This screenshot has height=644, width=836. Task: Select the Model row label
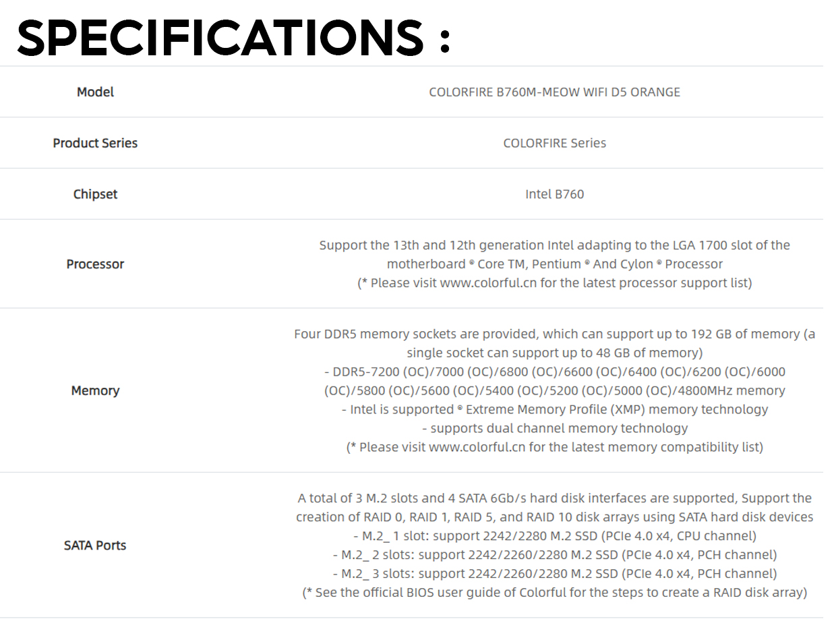tap(95, 92)
